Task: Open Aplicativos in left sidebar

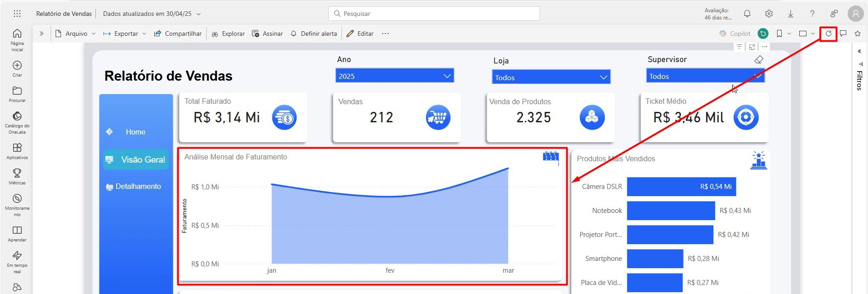Action: point(17,151)
